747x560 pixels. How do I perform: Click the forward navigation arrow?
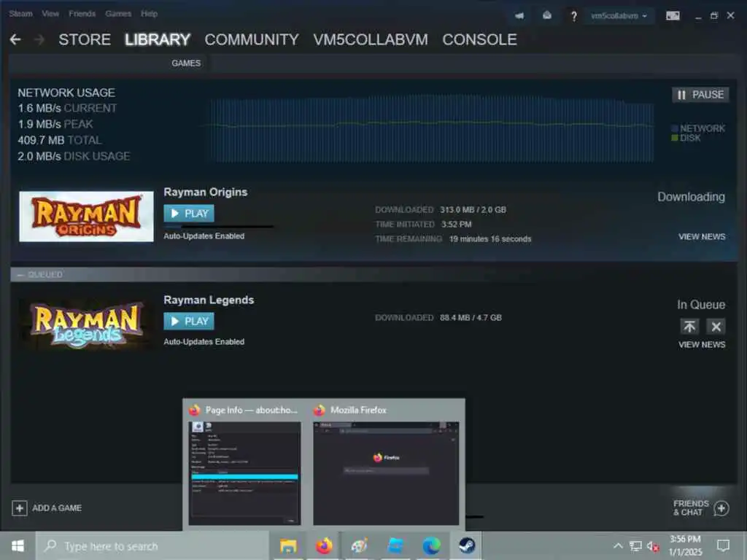[x=39, y=39]
